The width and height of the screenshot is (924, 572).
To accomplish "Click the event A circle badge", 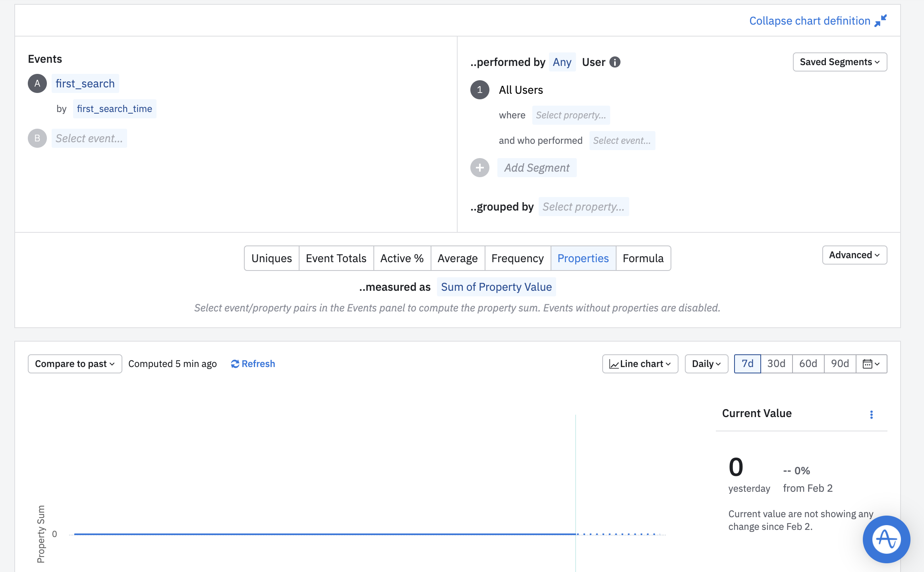I will [37, 83].
